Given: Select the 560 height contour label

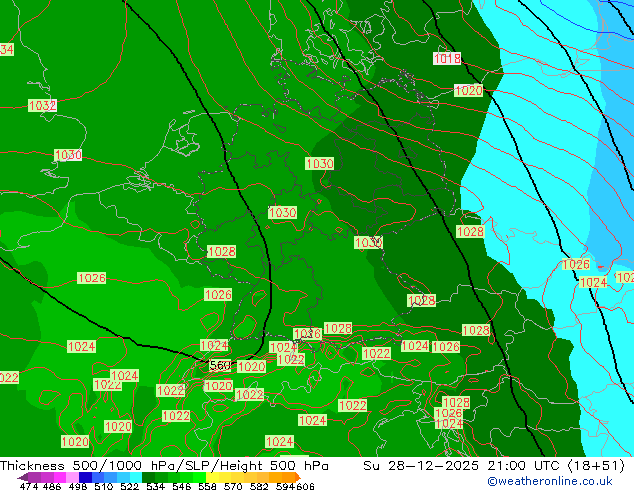Looking at the screenshot, I should point(220,365).
